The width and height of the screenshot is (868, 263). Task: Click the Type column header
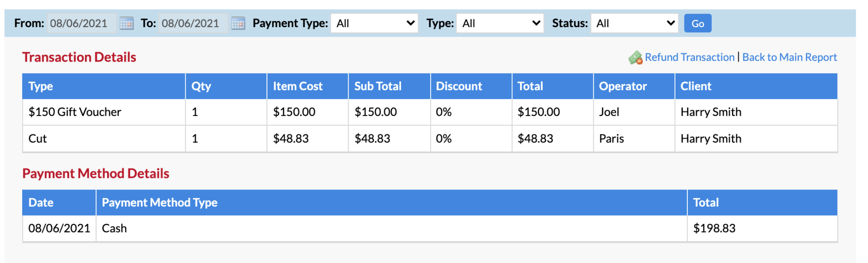(104, 86)
